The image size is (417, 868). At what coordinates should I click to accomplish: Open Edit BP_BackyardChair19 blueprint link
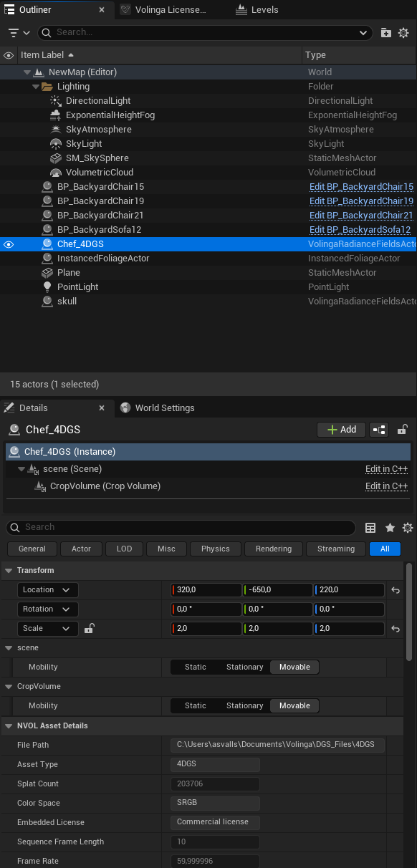[x=361, y=201]
